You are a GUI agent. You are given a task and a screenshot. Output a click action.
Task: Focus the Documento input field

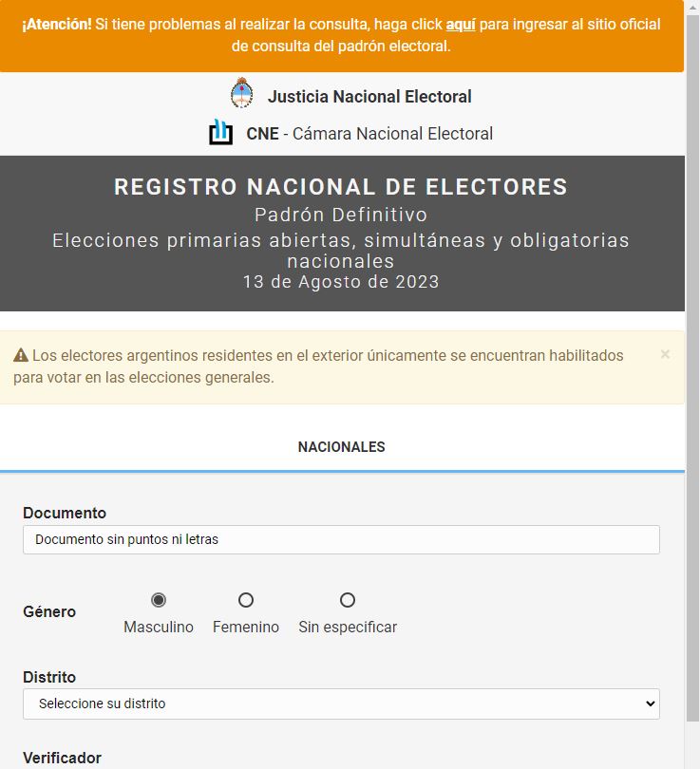coord(341,539)
